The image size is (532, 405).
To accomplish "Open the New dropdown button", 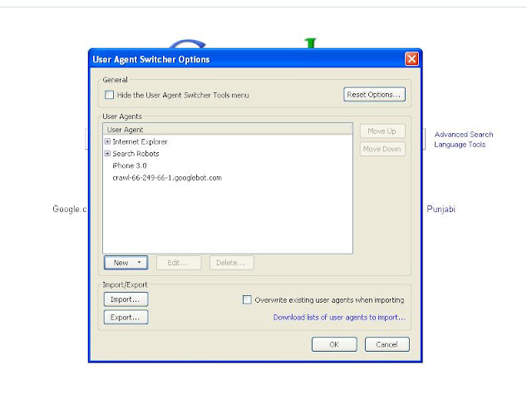I will [126, 263].
